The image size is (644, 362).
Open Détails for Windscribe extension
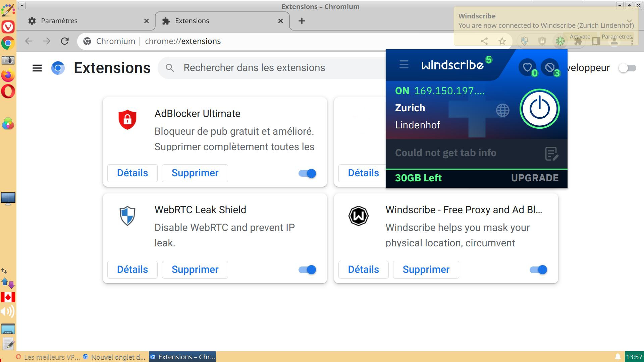[x=364, y=270]
